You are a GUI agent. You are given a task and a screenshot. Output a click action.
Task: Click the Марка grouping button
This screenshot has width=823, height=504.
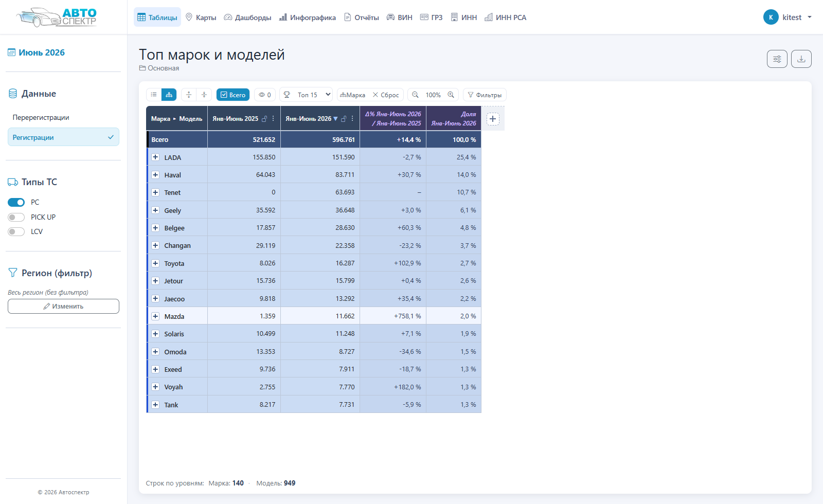coord(353,95)
